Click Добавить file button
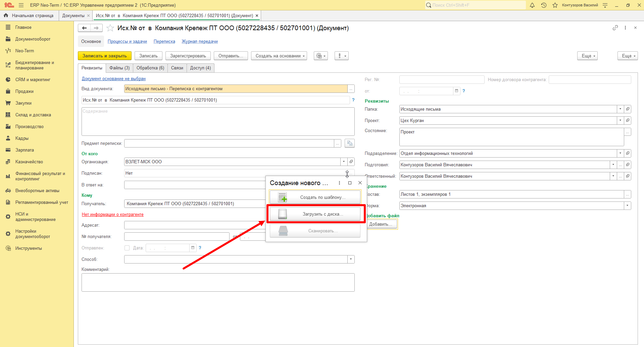The height and width of the screenshot is (347, 644). pos(381,224)
